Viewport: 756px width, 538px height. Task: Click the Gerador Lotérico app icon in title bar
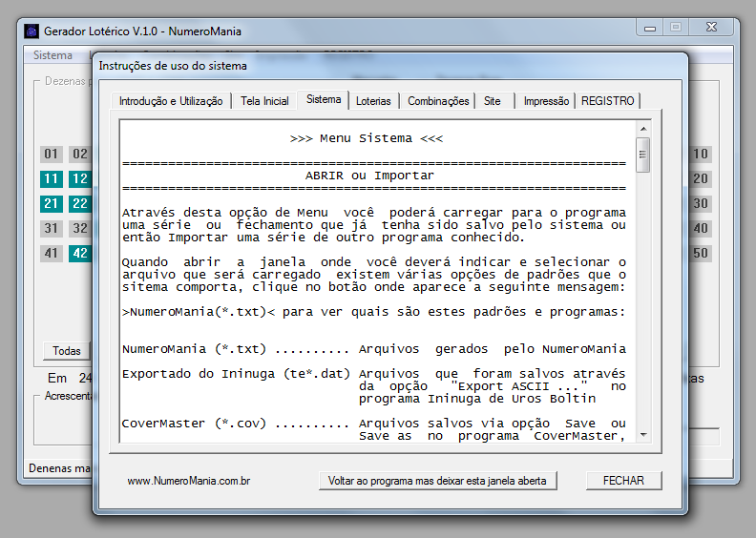[31, 31]
